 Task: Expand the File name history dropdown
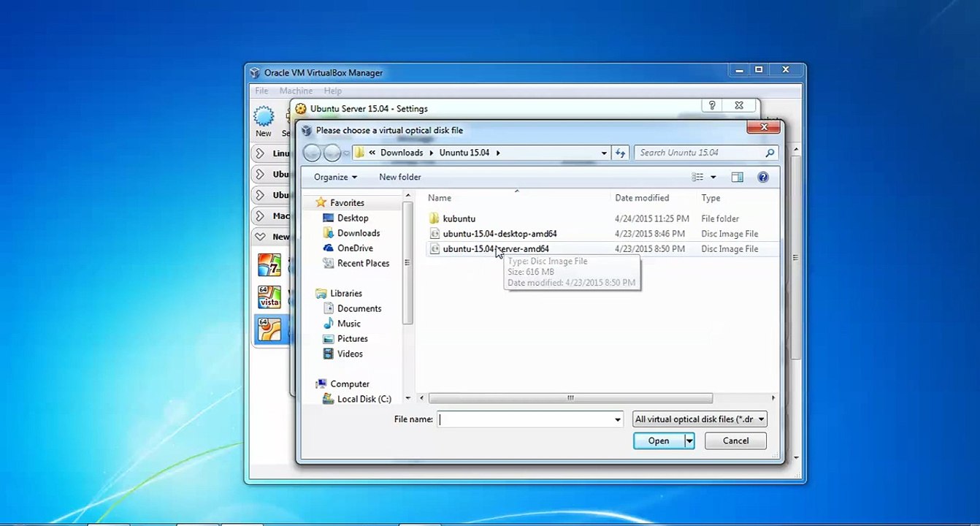click(618, 419)
